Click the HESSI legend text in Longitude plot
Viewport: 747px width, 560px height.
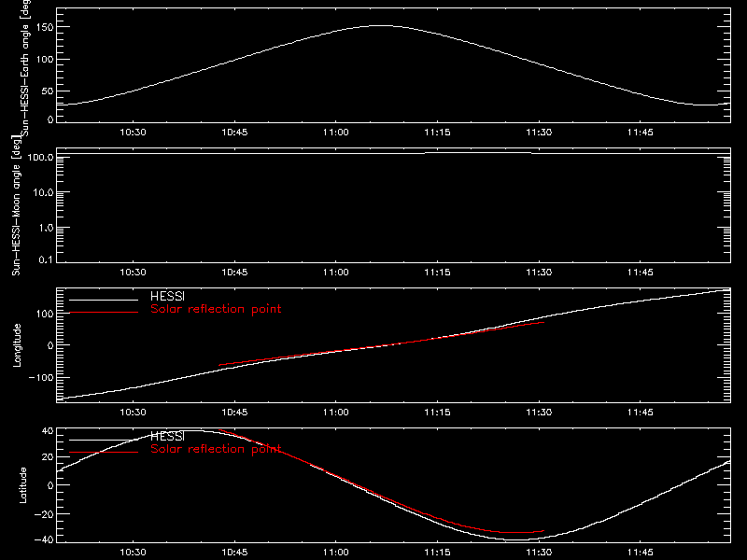point(167,296)
